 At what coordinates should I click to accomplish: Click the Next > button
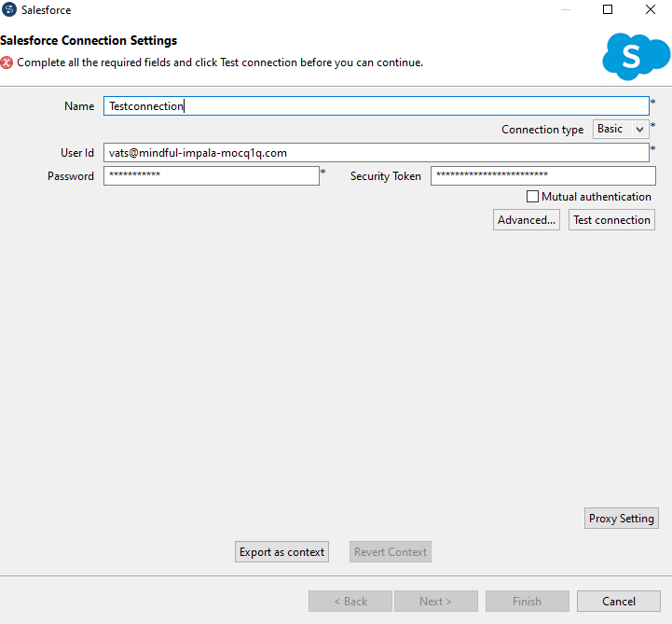[436, 602]
